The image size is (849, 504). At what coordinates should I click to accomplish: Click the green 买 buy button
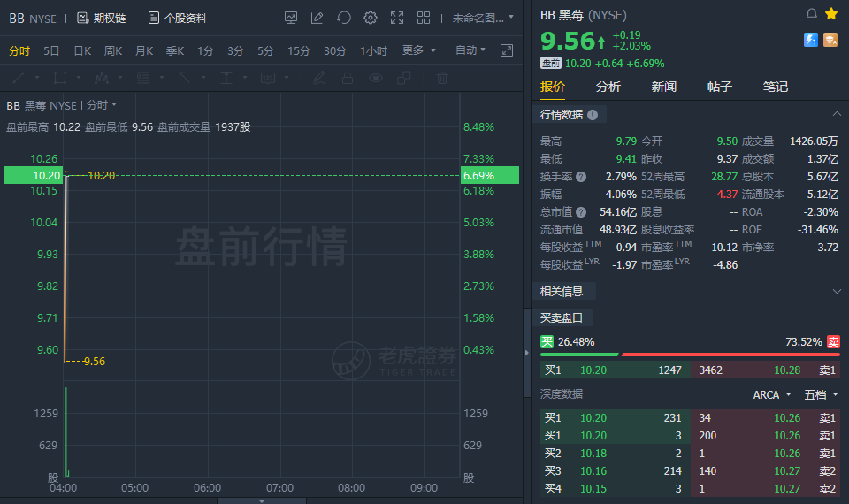click(x=547, y=341)
